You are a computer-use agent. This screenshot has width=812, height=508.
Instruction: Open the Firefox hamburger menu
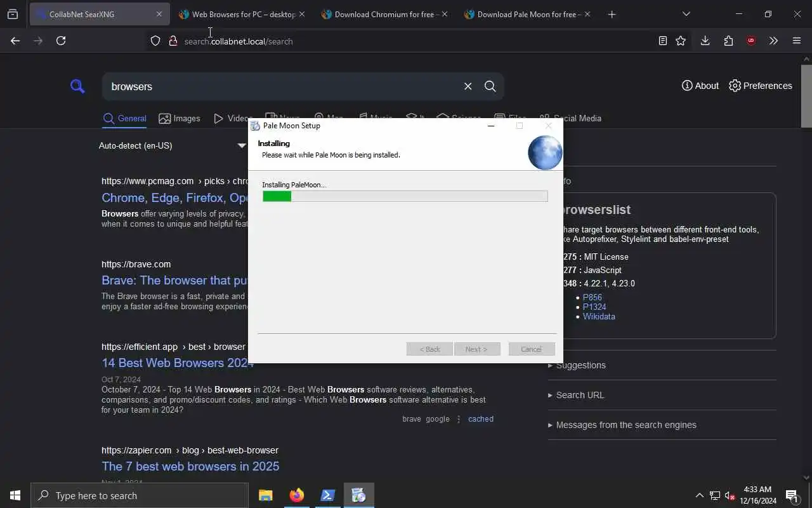pyautogui.click(x=797, y=41)
